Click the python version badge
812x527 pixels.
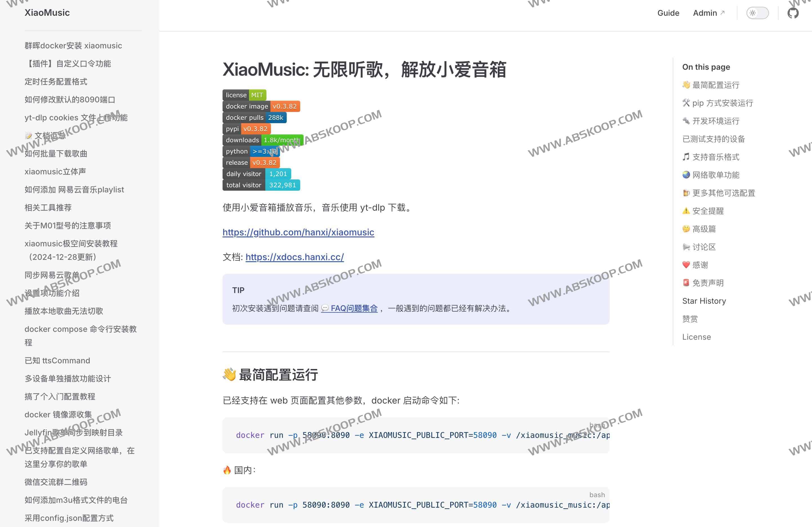coord(251,152)
